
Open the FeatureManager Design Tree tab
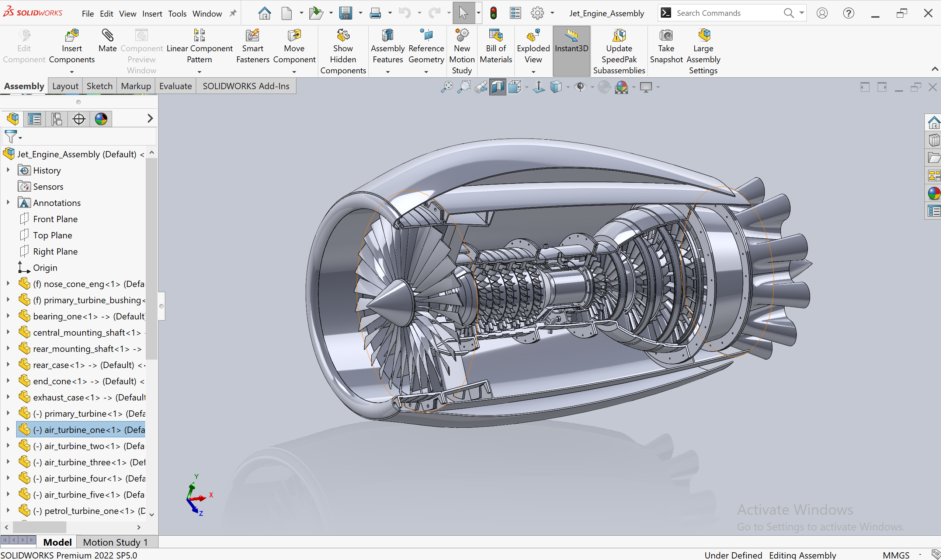(13, 119)
